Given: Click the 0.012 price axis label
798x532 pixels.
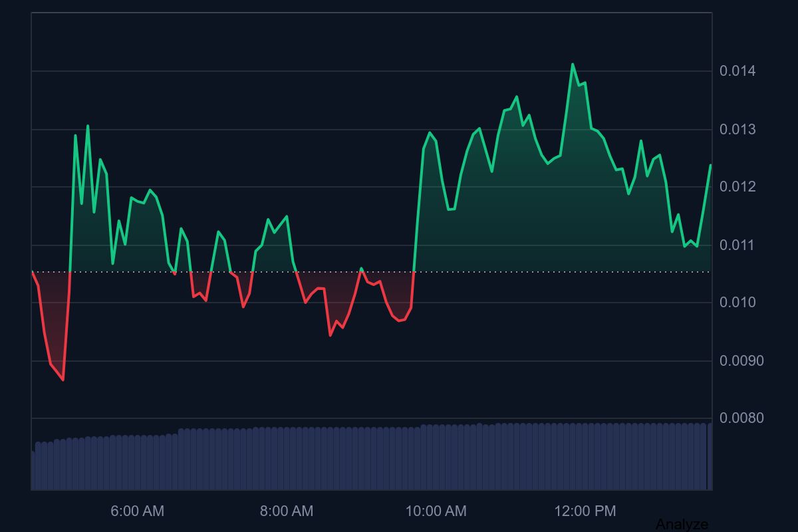Looking at the screenshot, I should [737, 187].
